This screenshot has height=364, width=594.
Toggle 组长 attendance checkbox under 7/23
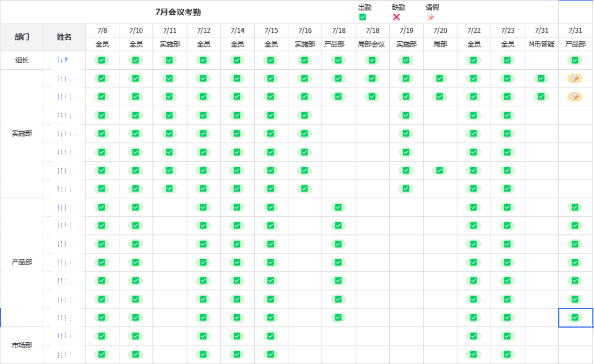(507, 60)
